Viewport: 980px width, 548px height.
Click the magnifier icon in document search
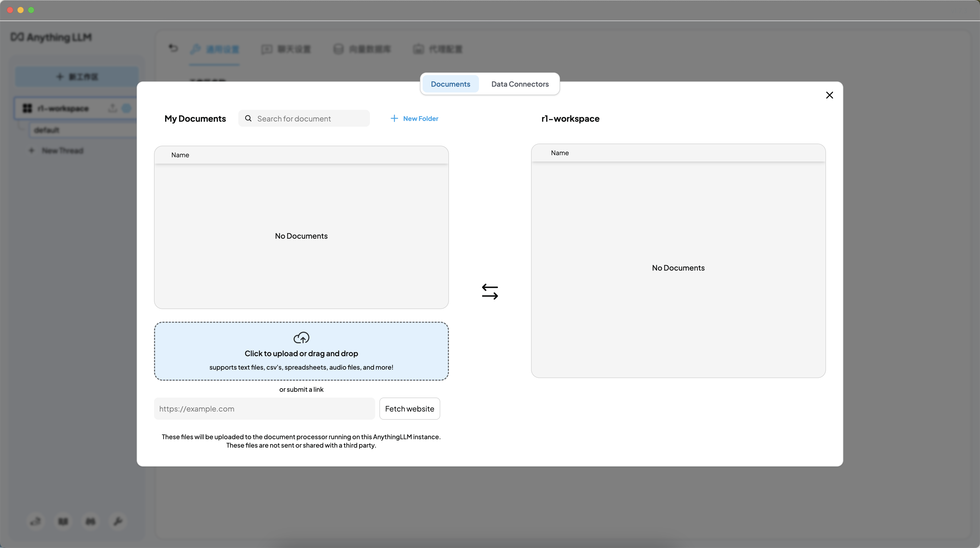[x=248, y=118]
